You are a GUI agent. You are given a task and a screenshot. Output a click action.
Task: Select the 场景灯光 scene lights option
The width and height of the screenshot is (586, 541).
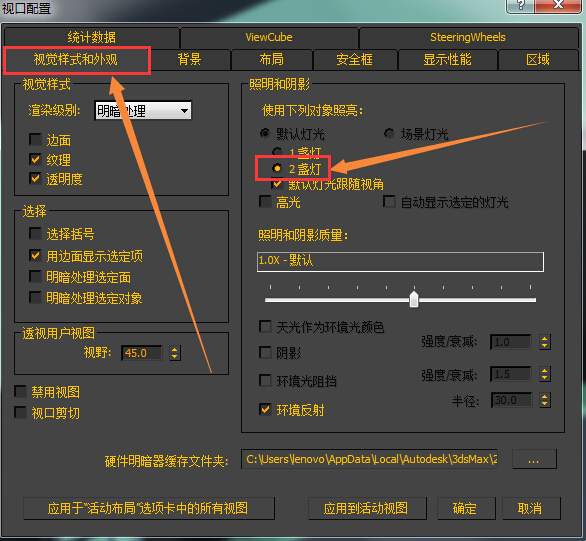tap(389, 133)
